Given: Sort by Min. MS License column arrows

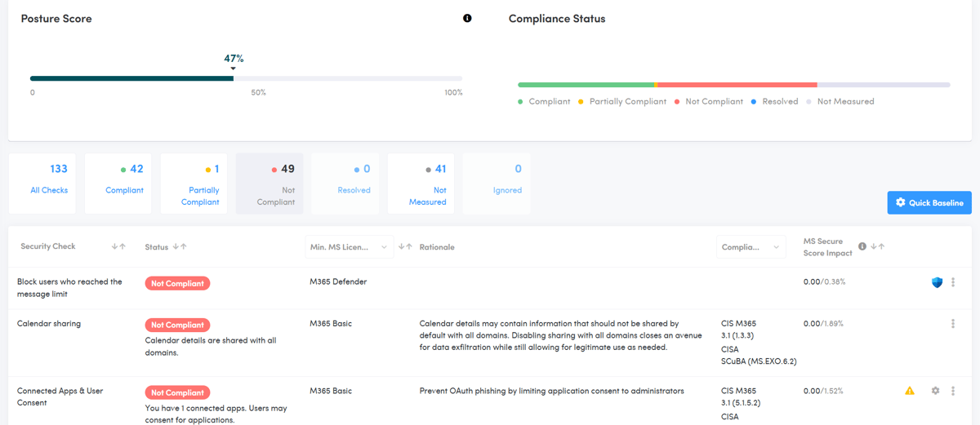Looking at the screenshot, I should (x=405, y=246).
